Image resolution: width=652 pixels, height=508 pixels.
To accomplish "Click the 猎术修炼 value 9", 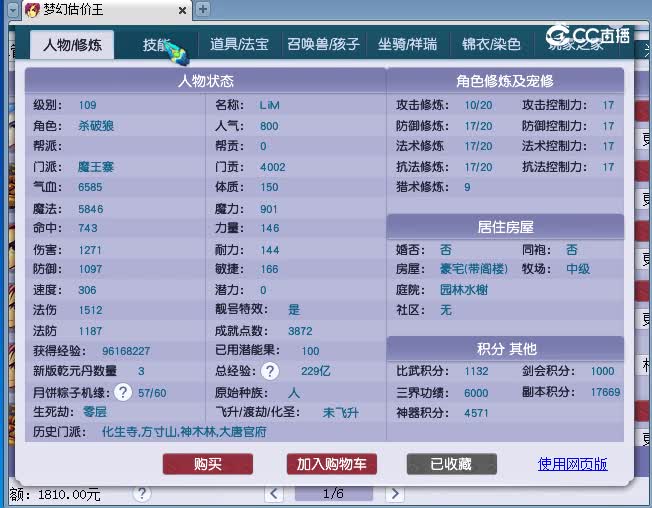I will click(467, 187).
